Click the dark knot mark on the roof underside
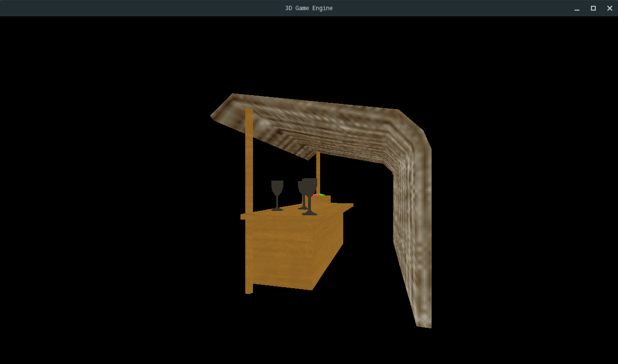 tap(279, 131)
